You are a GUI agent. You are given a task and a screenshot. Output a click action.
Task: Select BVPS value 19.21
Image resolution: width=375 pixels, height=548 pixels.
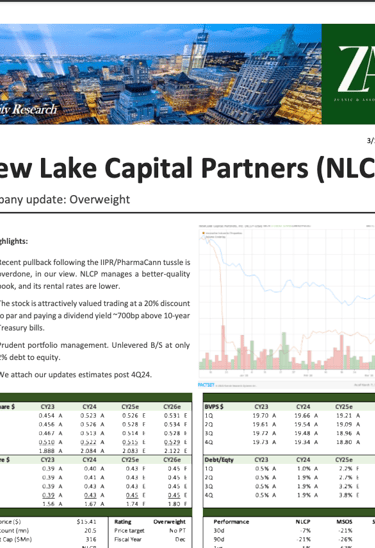[344, 416]
